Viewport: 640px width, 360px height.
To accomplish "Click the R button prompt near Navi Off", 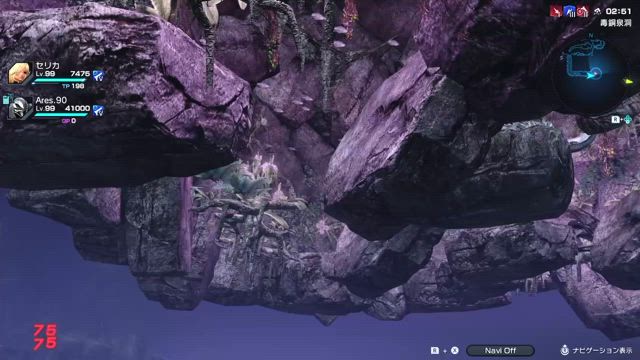I will 435,350.
